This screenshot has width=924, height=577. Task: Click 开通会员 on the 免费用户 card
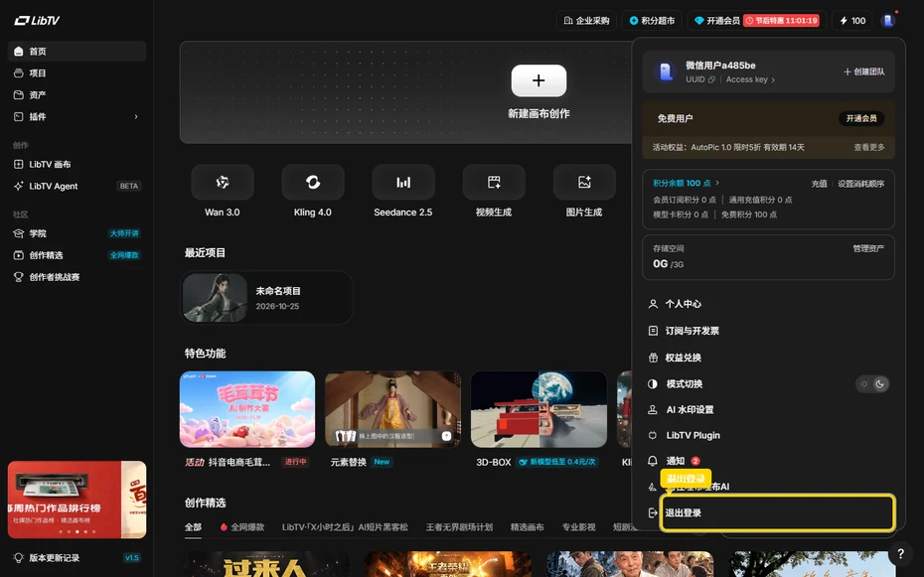point(861,118)
